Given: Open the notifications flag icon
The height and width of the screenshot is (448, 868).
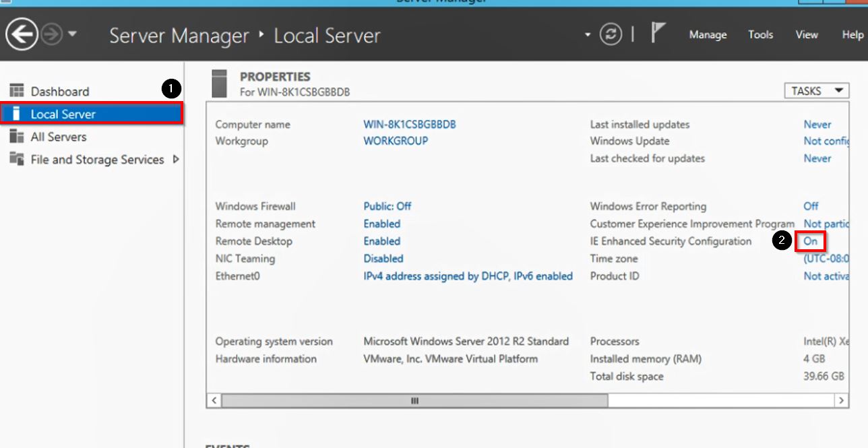Looking at the screenshot, I should 658,32.
